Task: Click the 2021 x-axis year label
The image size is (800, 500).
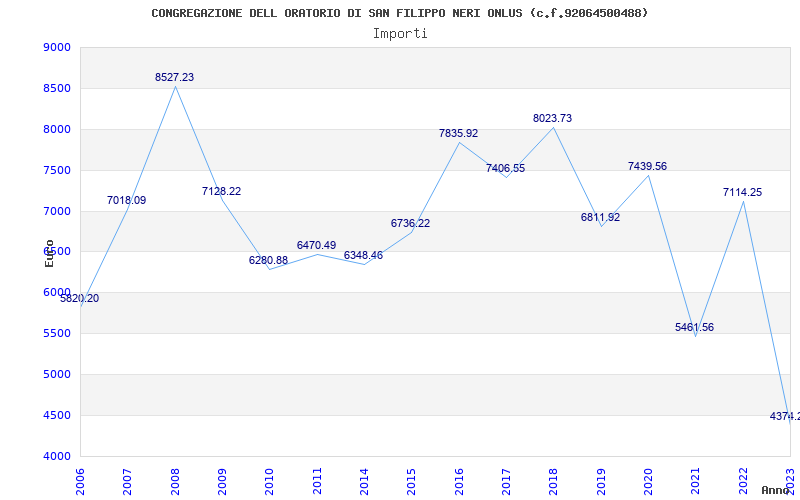Action: [696, 482]
